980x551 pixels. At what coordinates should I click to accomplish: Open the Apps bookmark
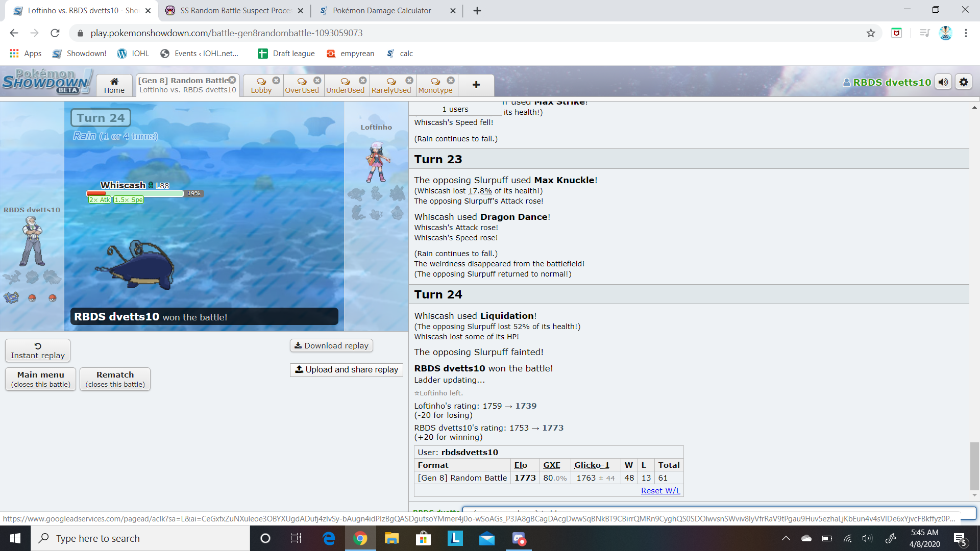click(26, 53)
